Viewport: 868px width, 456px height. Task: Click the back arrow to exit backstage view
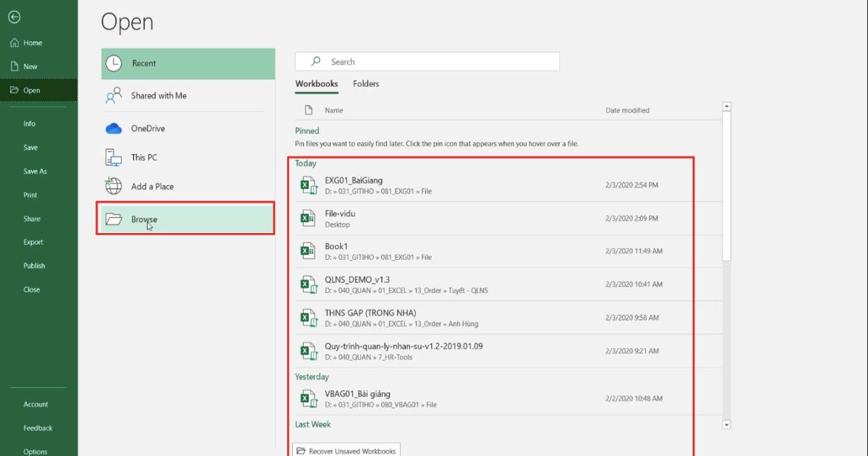point(14,17)
